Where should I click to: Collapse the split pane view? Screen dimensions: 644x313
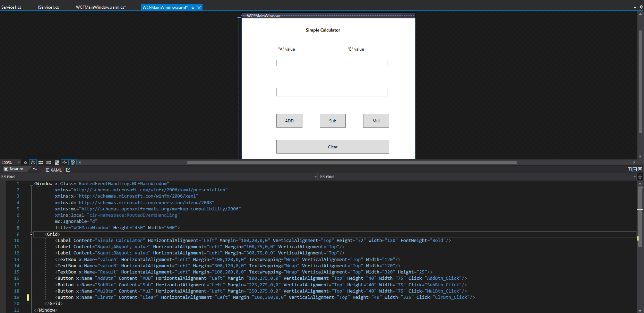pyautogui.click(x=640, y=169)
